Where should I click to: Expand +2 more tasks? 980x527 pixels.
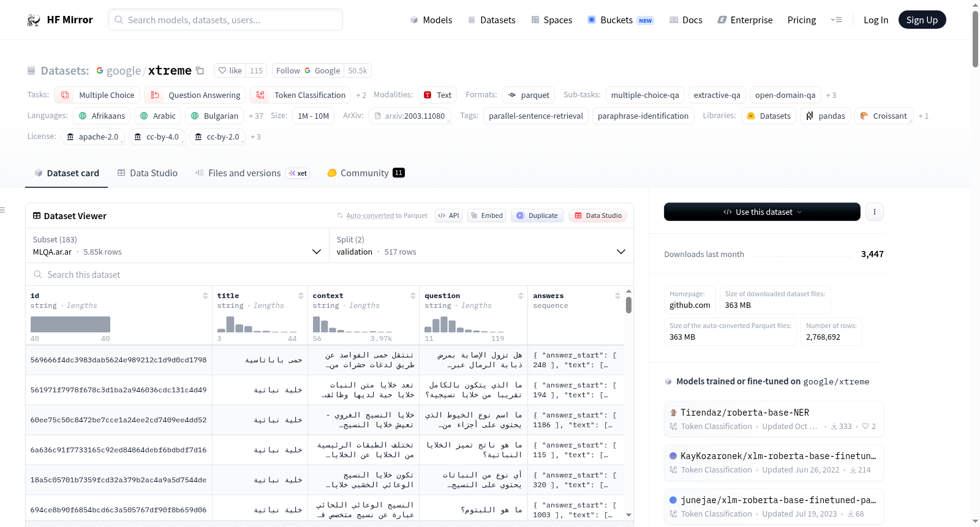[361, 95]
